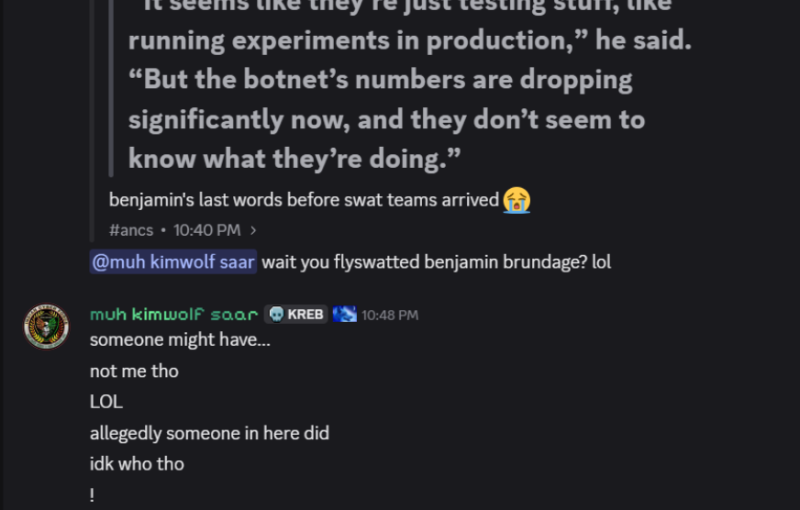Click the @muh kimwolf saar mention
Screen dimensions: 800x510
point(174,262)
